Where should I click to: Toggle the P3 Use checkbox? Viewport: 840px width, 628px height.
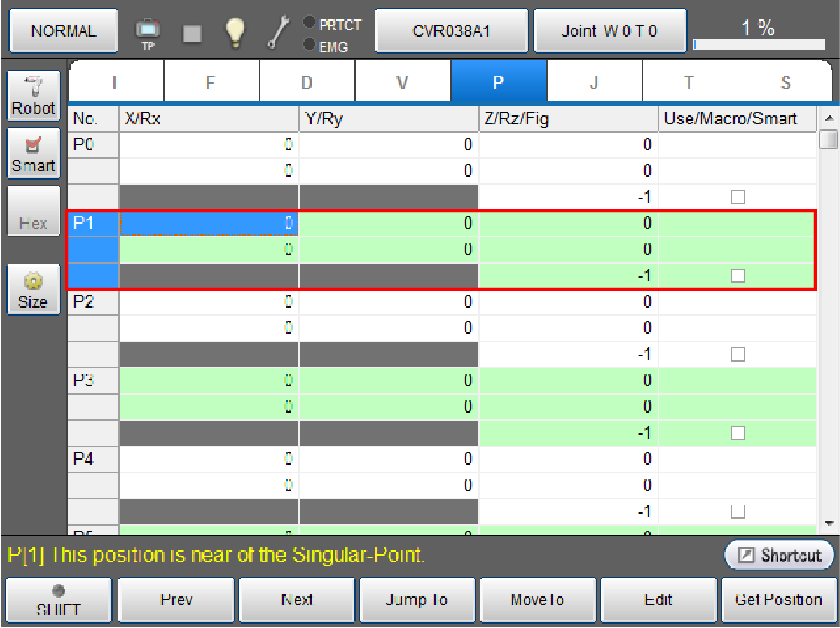(x=738, y=433)
